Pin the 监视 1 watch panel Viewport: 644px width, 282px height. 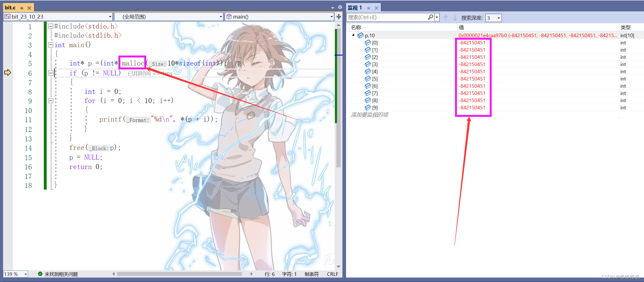point(369,8)
